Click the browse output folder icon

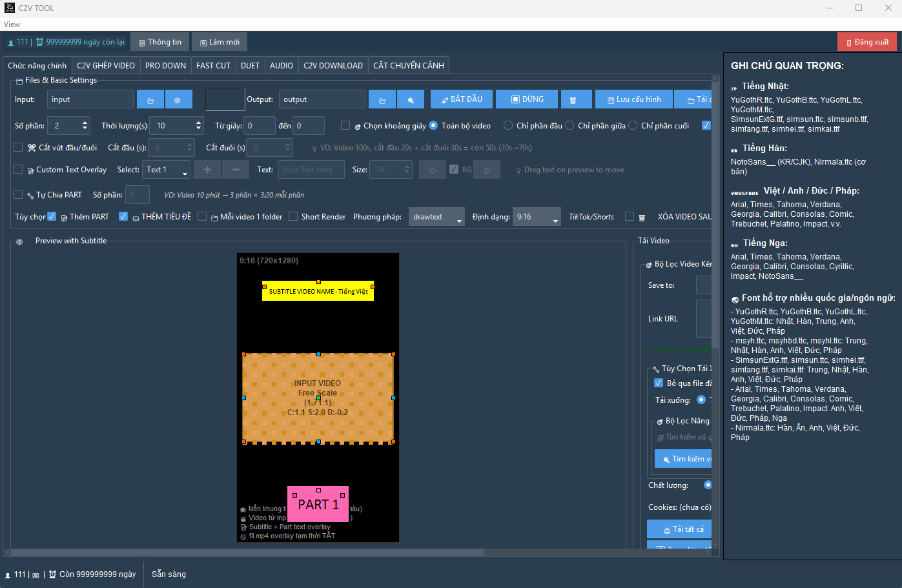pos(382,100)
